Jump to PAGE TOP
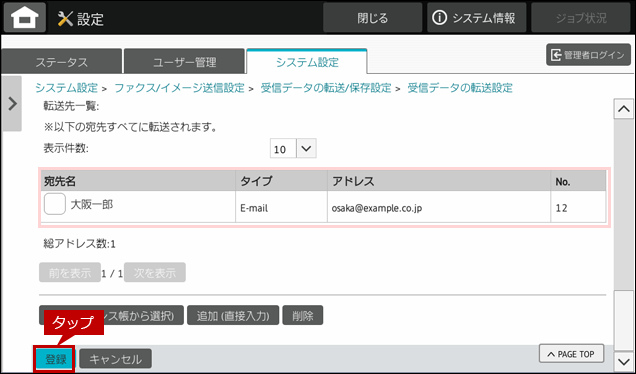The width and height of the screenshot is (636, 374). 571,354
